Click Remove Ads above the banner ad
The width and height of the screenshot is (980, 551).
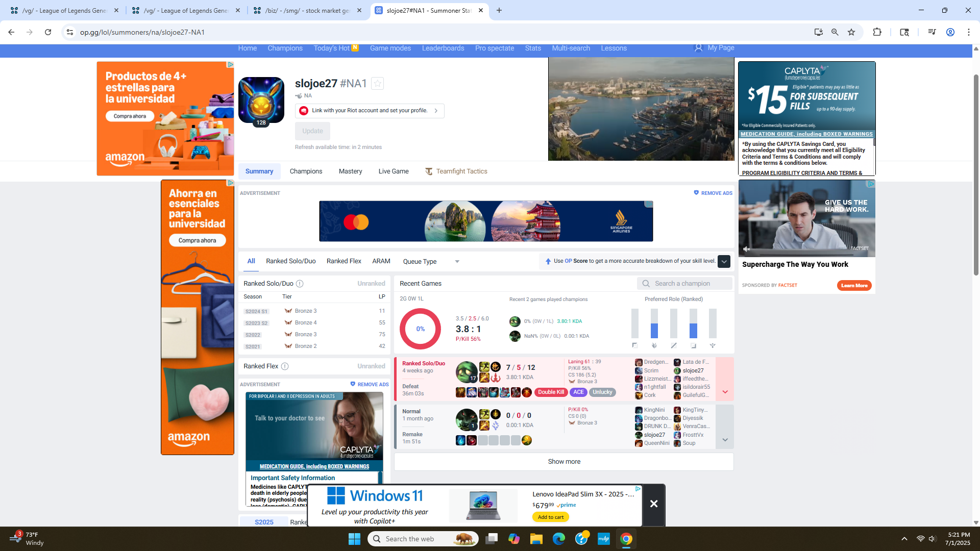pos(713,193)
